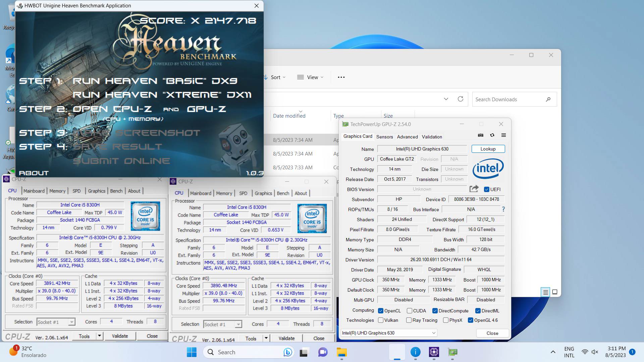Toggle the Vulkan checkbox
This screenshot has height=362, width=644.
pos(380,320)
